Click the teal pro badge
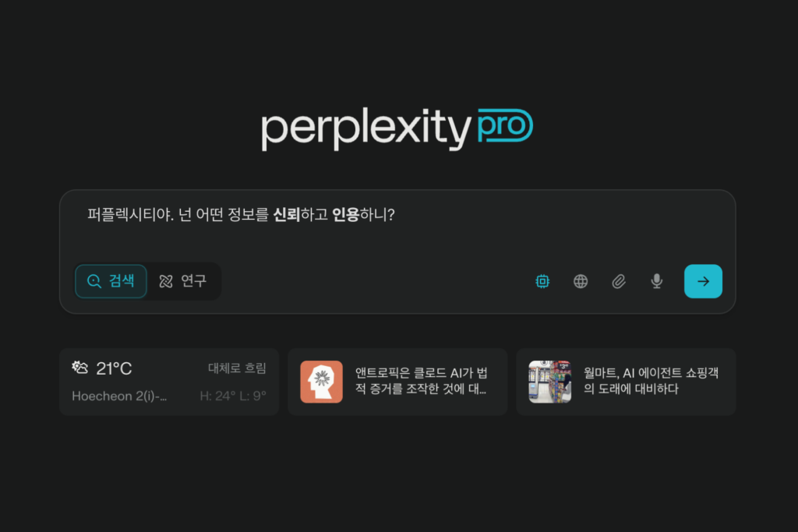The height and width of the screenshot is (532, 798). pos(505,125)
